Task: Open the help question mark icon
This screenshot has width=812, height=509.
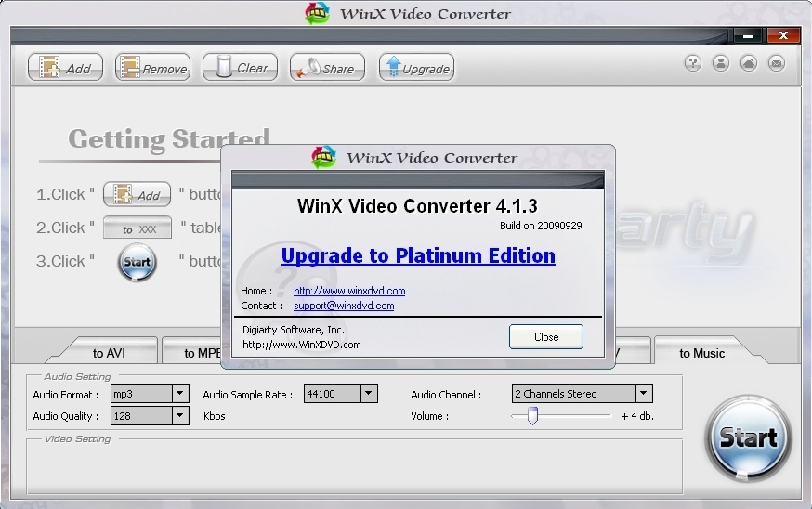Action: coord(693,63)
